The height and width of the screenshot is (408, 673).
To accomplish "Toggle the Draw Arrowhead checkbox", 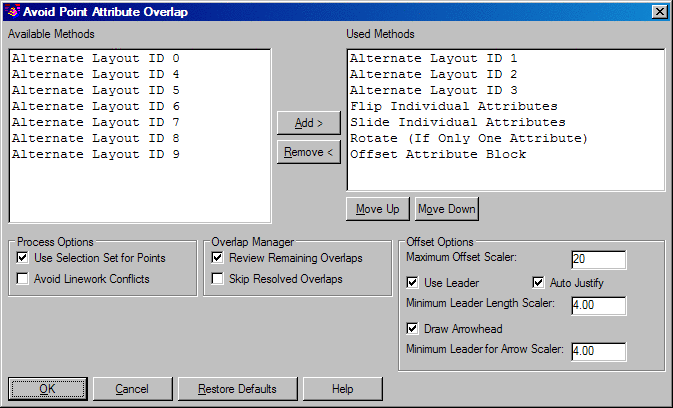I will (413, 328).
